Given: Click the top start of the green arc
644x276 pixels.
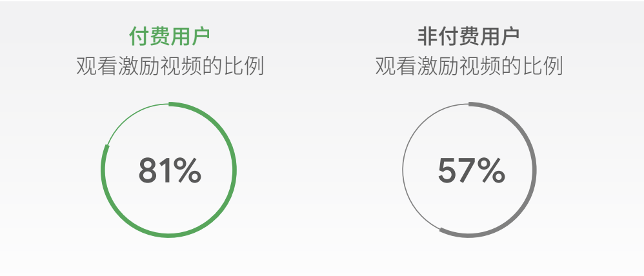Looking at the screenshot, I should pos(170,104).
